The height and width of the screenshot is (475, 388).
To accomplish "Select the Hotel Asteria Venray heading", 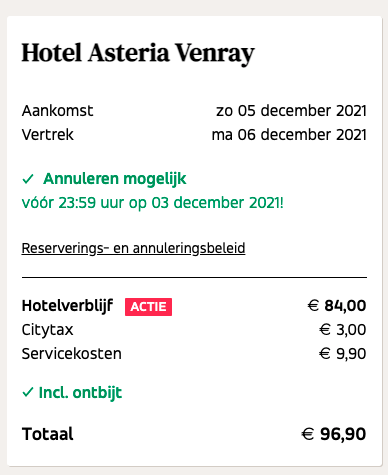I will tap(138, 53).
